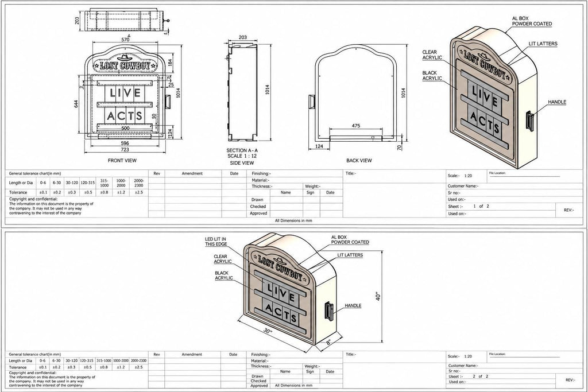The height and width of the screenshot is (392, 588).
Task: Click the BACK VIEW caption
Action: [x=359, y=160]
